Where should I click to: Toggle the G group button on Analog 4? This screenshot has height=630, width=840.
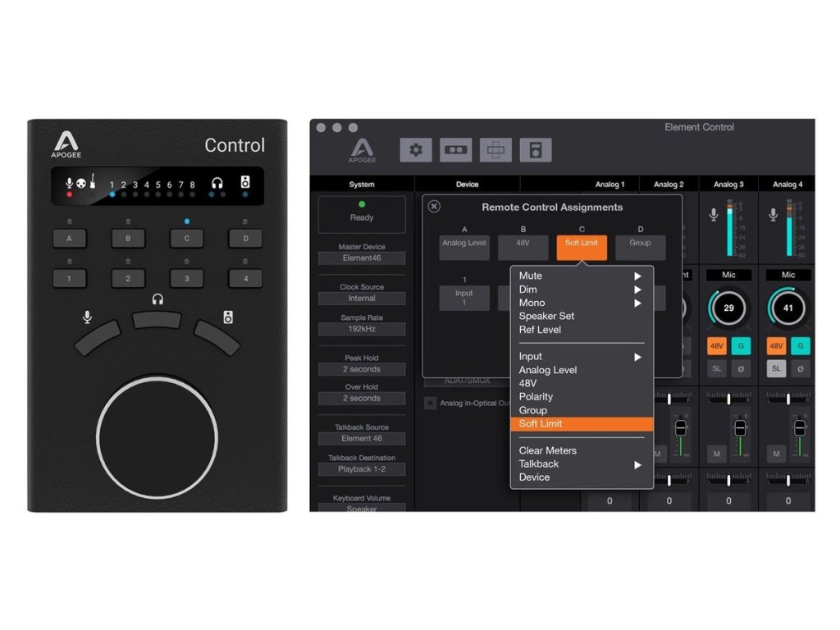click(801, 346)
